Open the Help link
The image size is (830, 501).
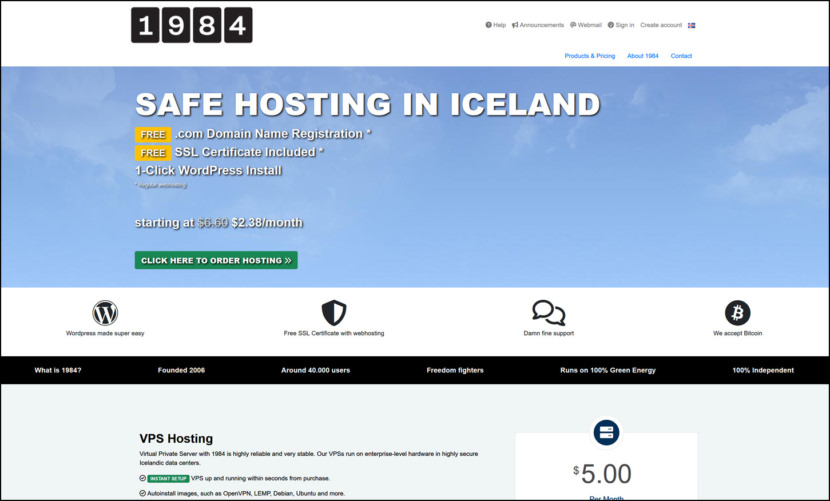[495, 25]
